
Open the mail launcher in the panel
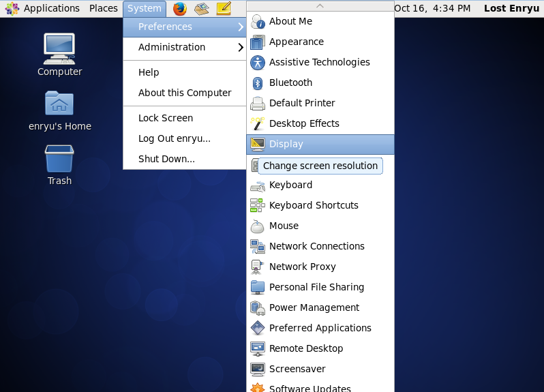tap(202, 8)
